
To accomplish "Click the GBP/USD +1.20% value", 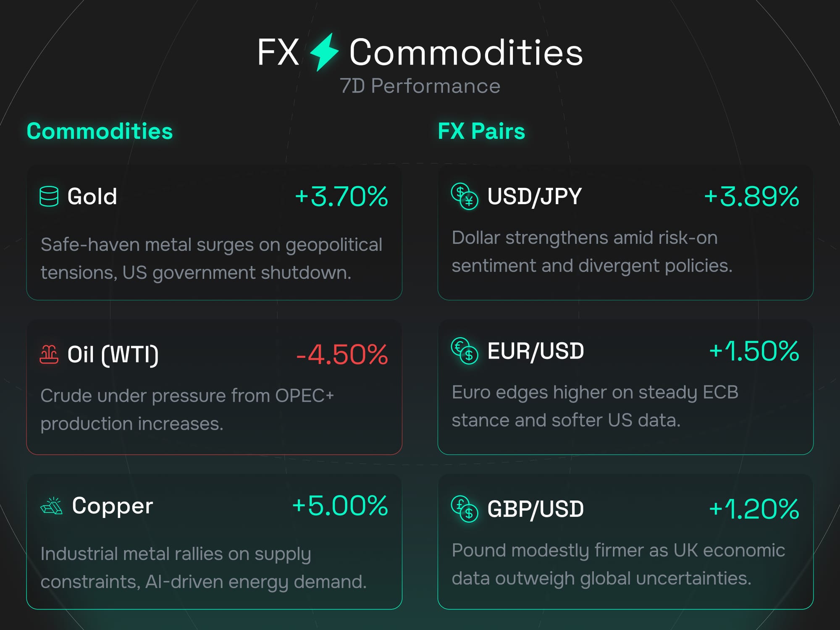I will 754,509.
